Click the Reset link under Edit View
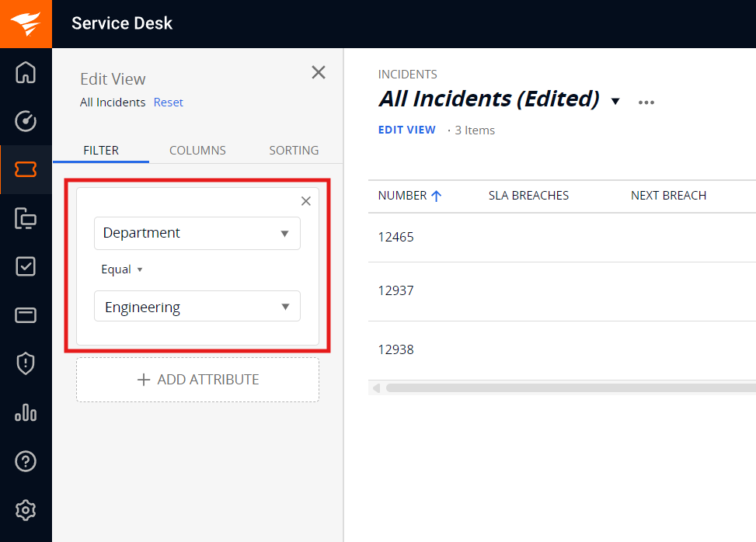The height and width of the screenshot is (542, 756). pyautogui.click(x=168, y=102)
